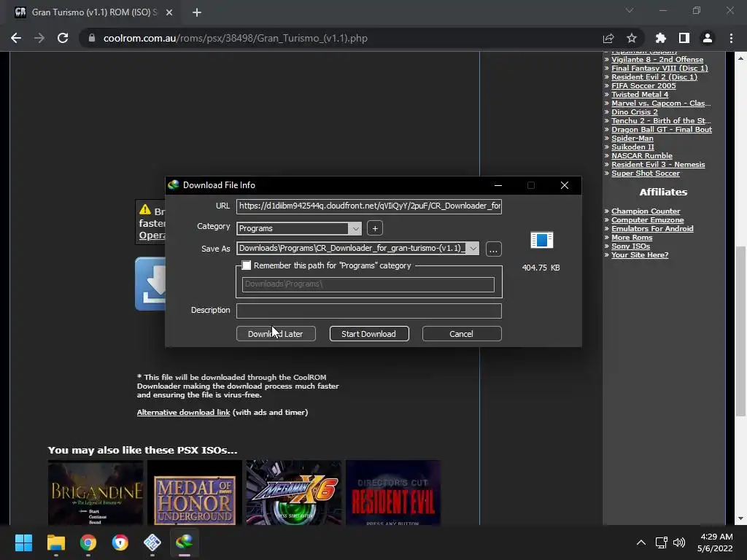Open a new browser tab

[x=197, y=12]
